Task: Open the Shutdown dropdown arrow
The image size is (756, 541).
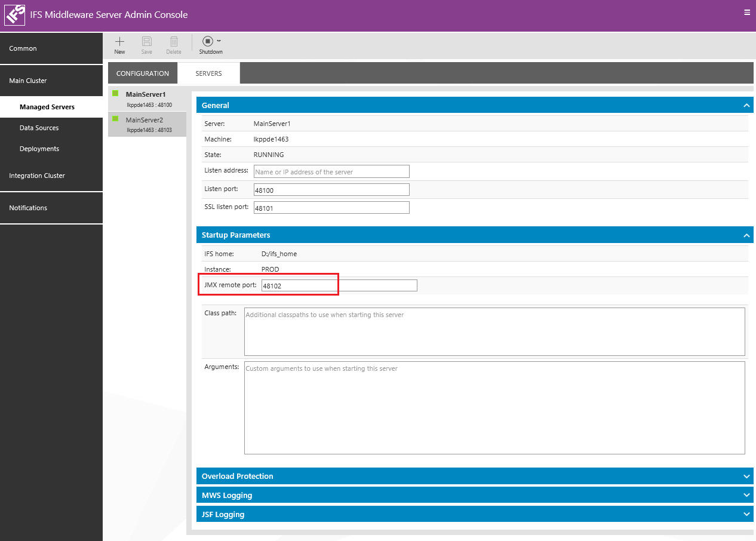Action: (x=219, y=41)
